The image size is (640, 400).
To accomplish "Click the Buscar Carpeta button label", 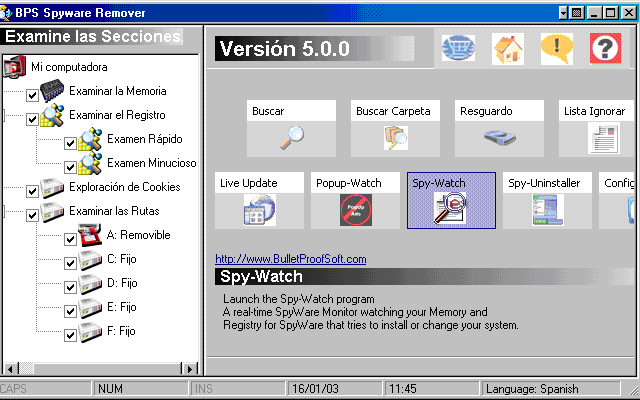I will point(393,111).
